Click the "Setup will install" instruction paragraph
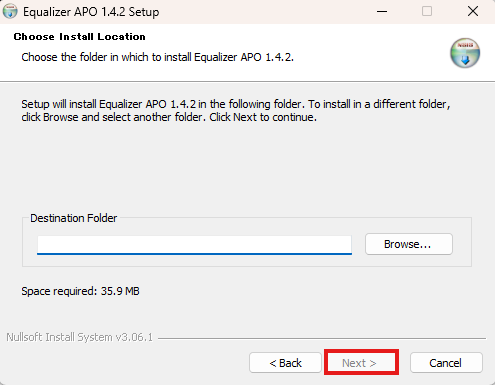Image resolution: width=495 pixels, height=385 pixels. 236,111
